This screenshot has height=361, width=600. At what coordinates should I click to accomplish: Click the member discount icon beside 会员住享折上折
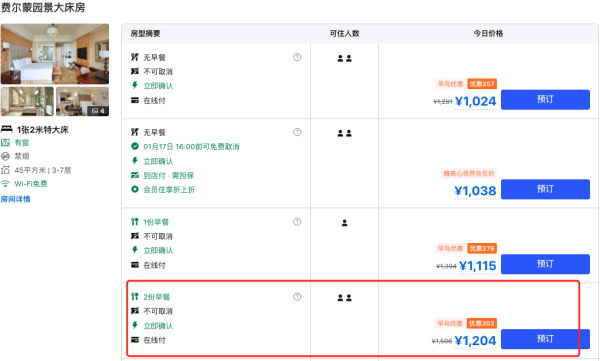(x=135, y=189)
